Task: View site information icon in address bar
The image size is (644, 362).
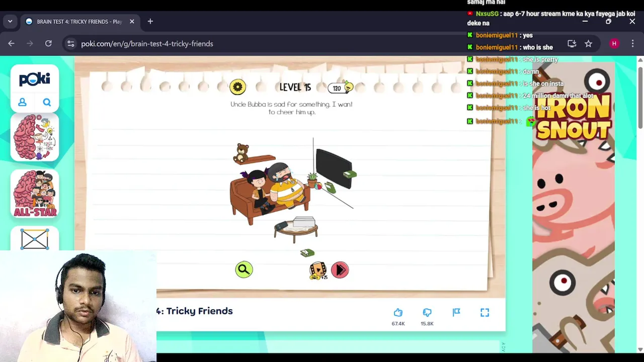Action: [x=71, y=44]
